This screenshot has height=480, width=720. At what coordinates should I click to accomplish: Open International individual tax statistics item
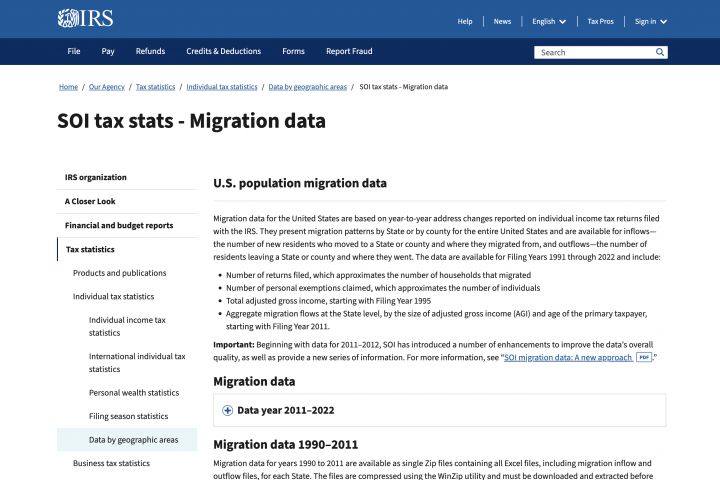(x=137, y=362)
